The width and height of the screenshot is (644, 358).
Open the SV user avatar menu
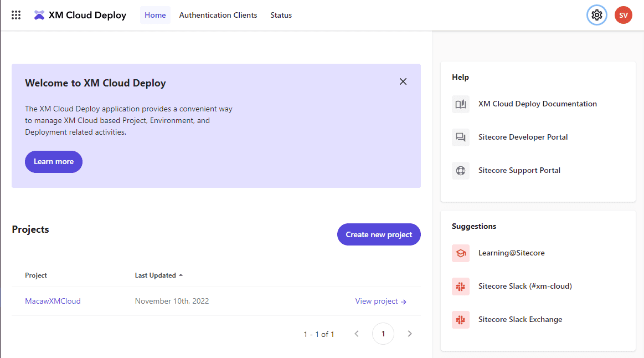(x=623, y=15)
